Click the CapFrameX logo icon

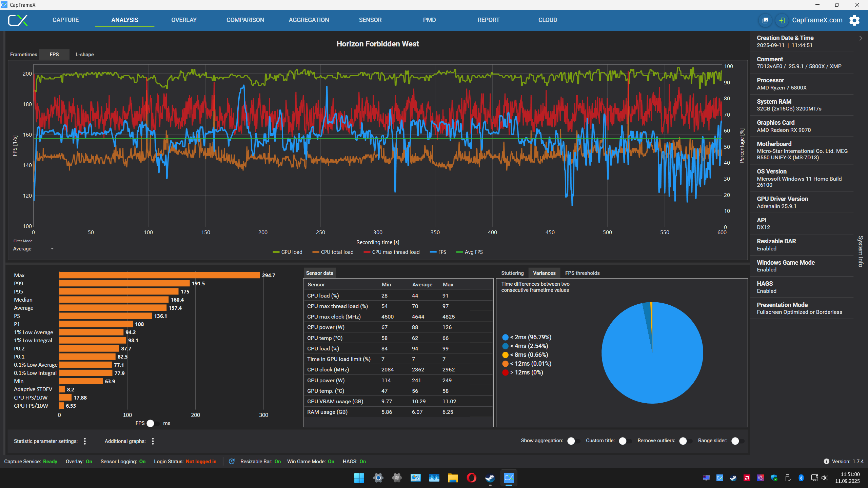18,20
